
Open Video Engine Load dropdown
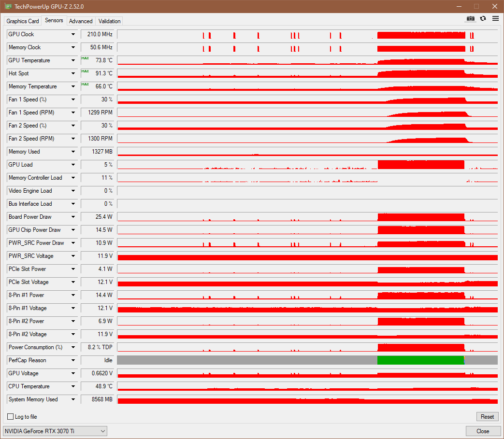click(73, 191)
